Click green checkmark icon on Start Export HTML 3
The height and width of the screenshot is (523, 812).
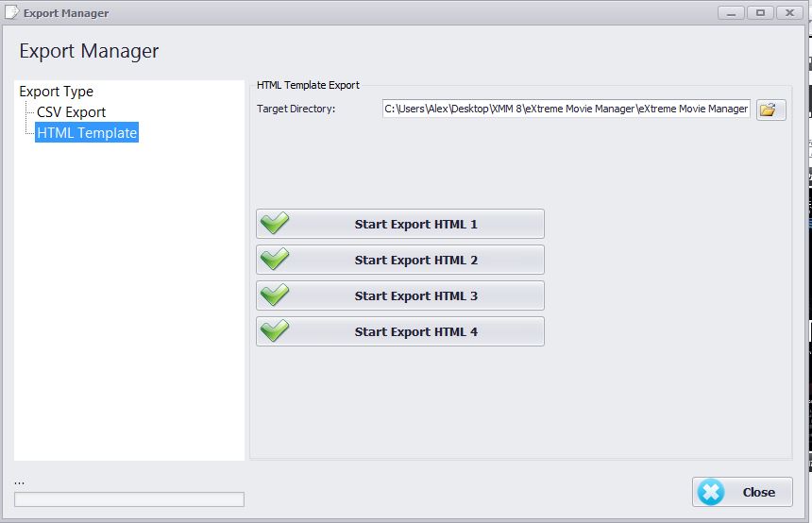pos(275,295)
